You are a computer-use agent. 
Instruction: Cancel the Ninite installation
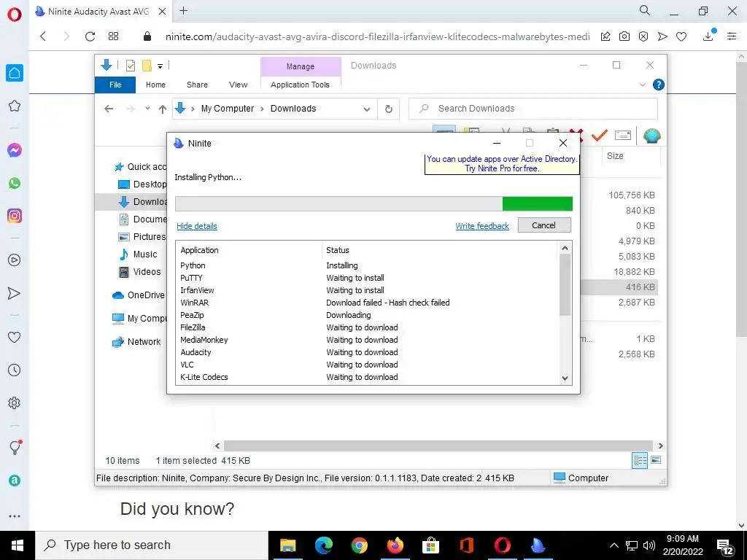[544, 225]
